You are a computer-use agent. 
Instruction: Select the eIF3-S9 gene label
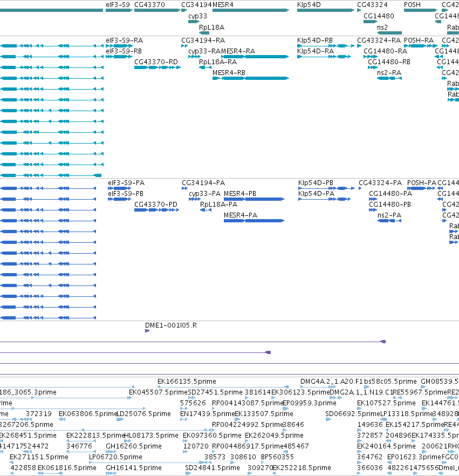click(x=118, y=5)
